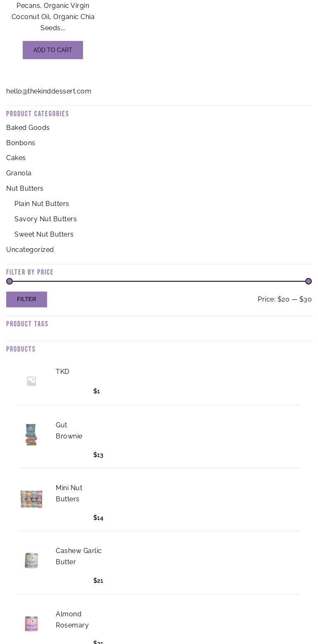318x644 pixels.
Task: Open the Nut Butters category
Action: 25,188
